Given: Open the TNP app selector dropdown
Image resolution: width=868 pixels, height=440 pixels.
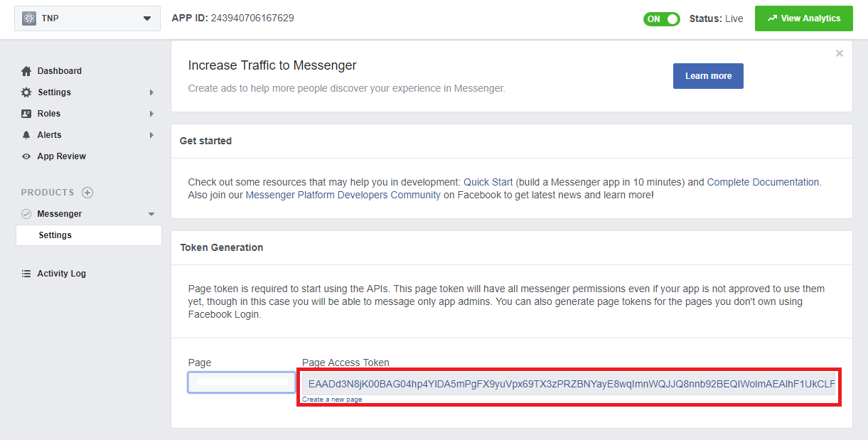Looking at the screenshot, I should coord(87,18).
